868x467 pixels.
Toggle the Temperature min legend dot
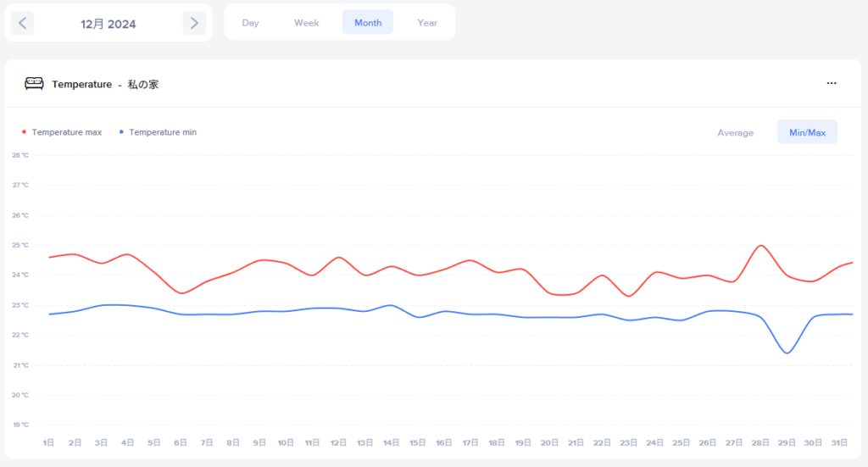pos(121,132)
